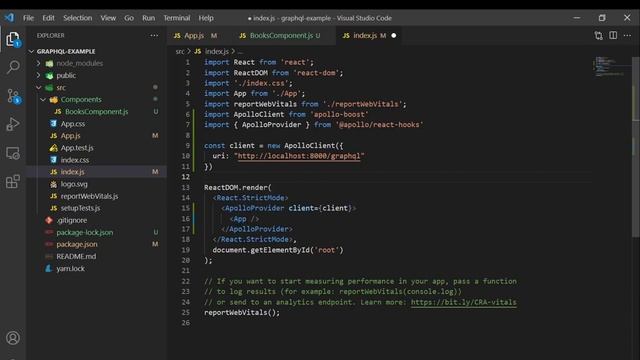Click the JS icon of BooksComponent.js in tree
640x360 pixels.
[58, 111]
